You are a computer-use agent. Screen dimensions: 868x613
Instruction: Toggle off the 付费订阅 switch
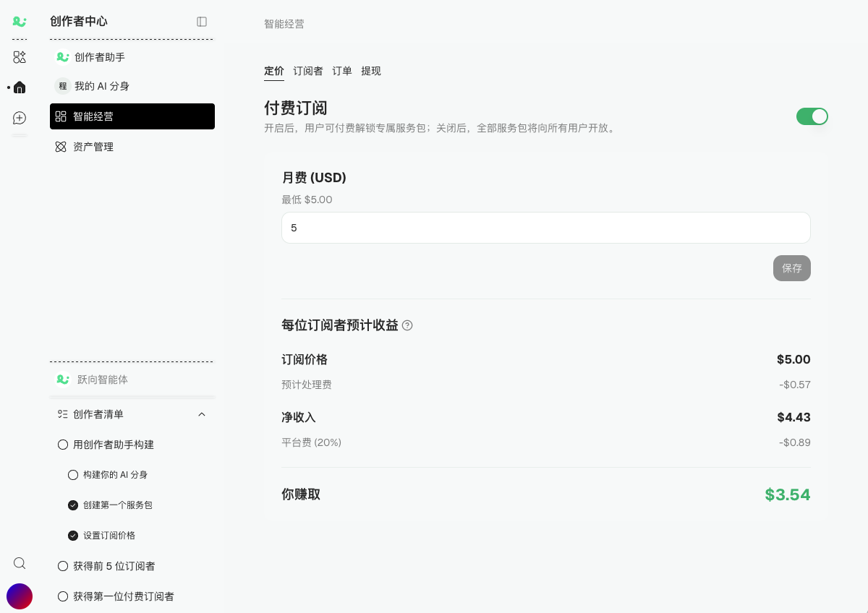pyautogui.click(x=812, y=116)
